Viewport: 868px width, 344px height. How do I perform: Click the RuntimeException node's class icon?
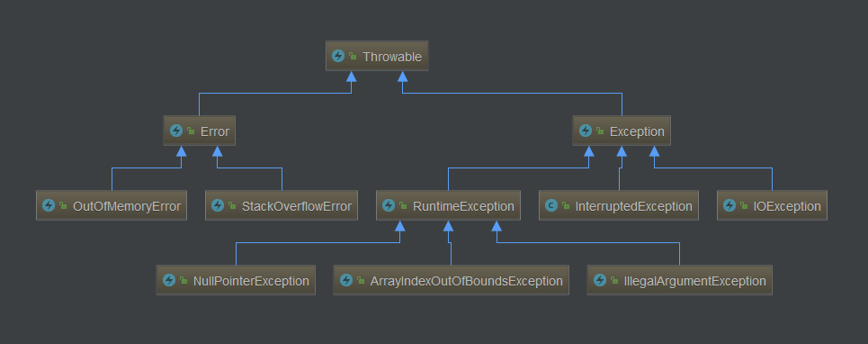(x=389, y=205)
